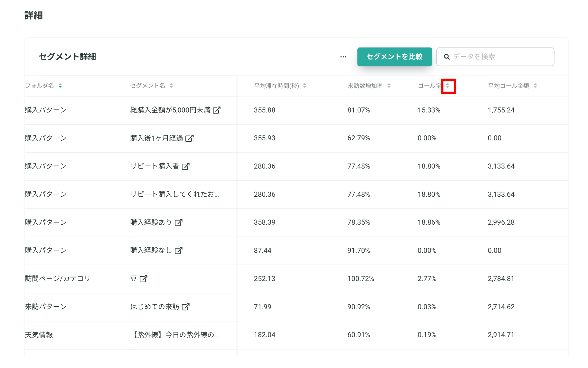
Task: Select goal rate value 0.19%
Action: click(427, 335)
